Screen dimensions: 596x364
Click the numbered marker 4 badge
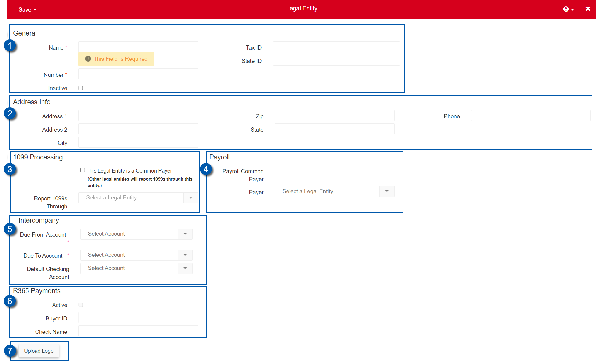tap(206, 169)
